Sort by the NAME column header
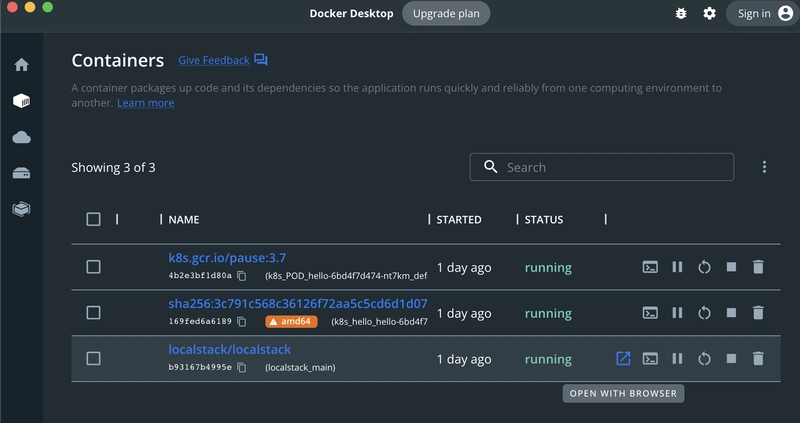 (184, 220)
